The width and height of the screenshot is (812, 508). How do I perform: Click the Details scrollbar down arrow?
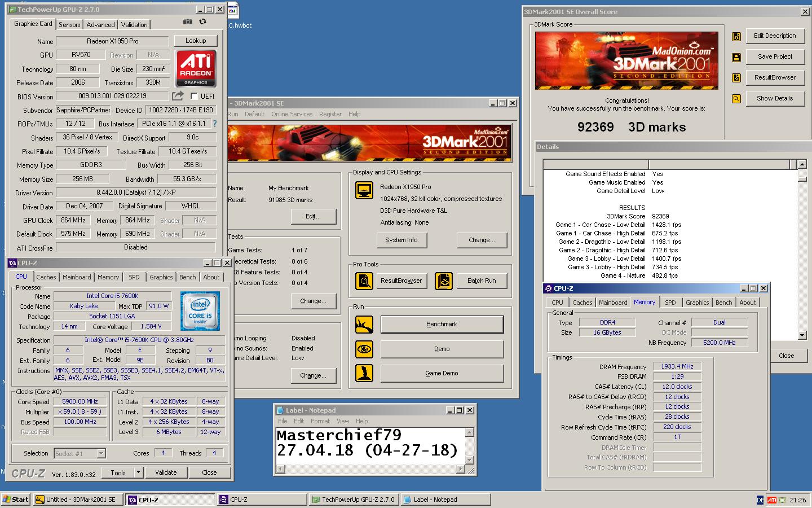[802, 335]
